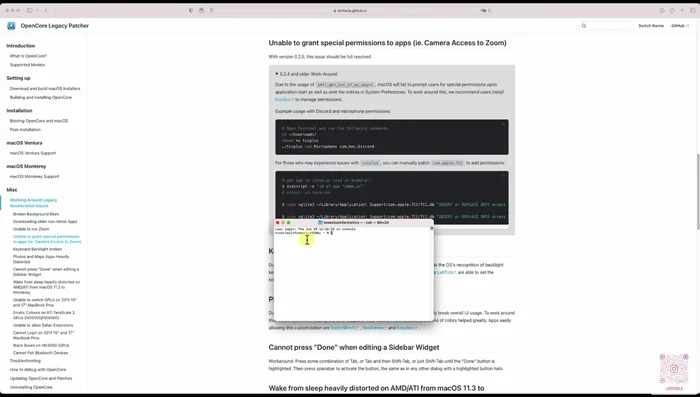Image resolution: width=700 pixels, height=397 pixels.
Task: Jump to Photos and Maps Apps Heavily Distorted
Action: click(41, 259)
